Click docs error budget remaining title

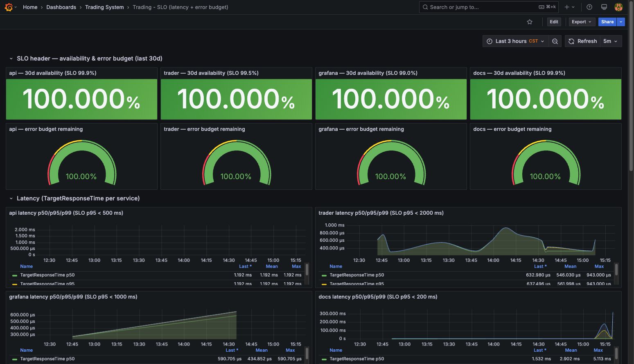(512, 129)
